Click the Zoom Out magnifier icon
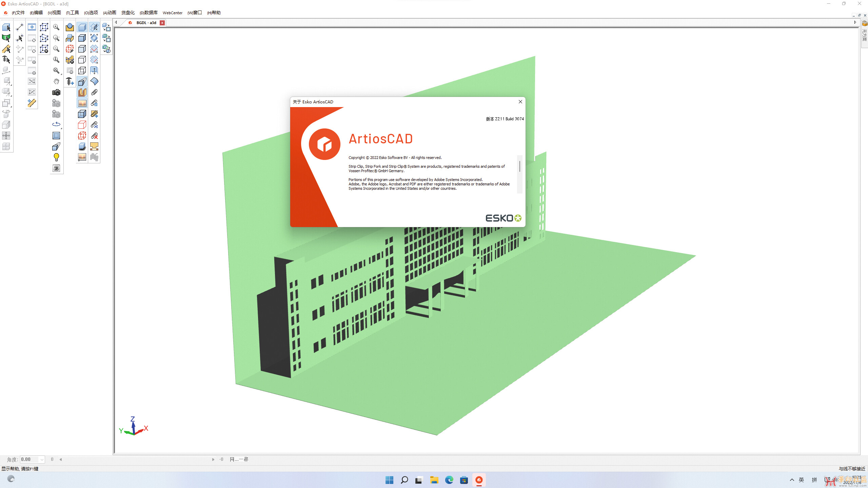The image size is (868, 488). (56, 49)
